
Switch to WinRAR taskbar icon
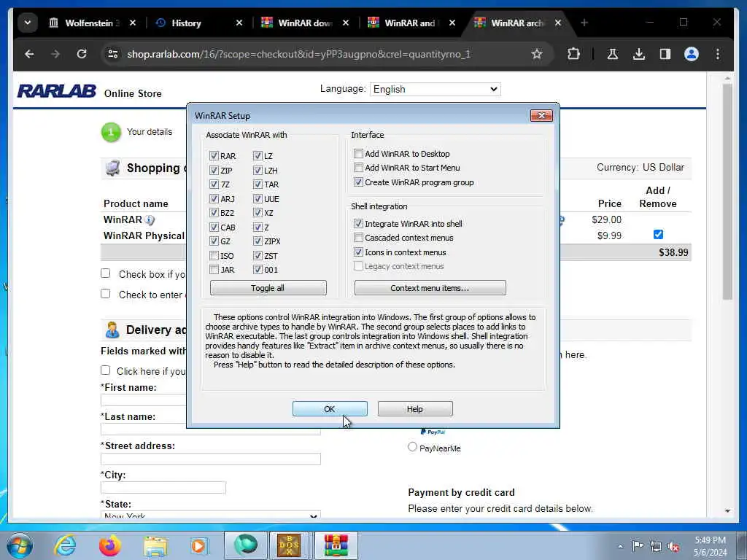pos(336,545)
